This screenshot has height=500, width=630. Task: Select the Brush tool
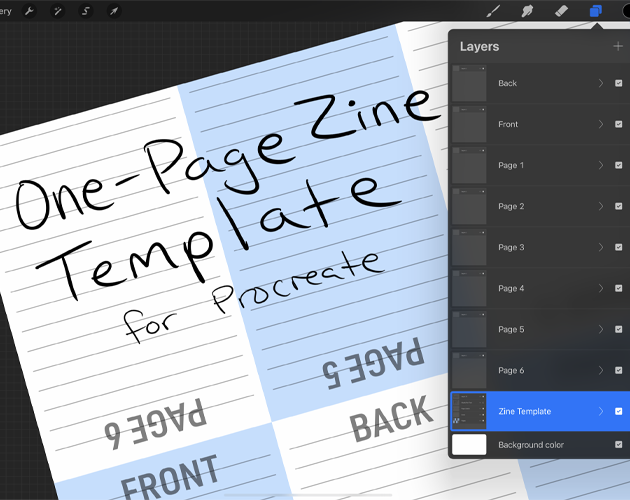[493, 11]
